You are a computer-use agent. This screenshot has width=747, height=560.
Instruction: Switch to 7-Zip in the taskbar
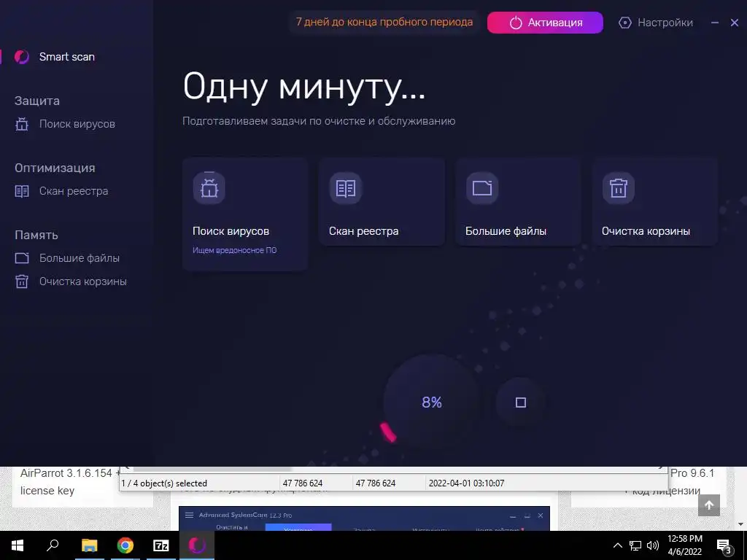pos(161,545)
